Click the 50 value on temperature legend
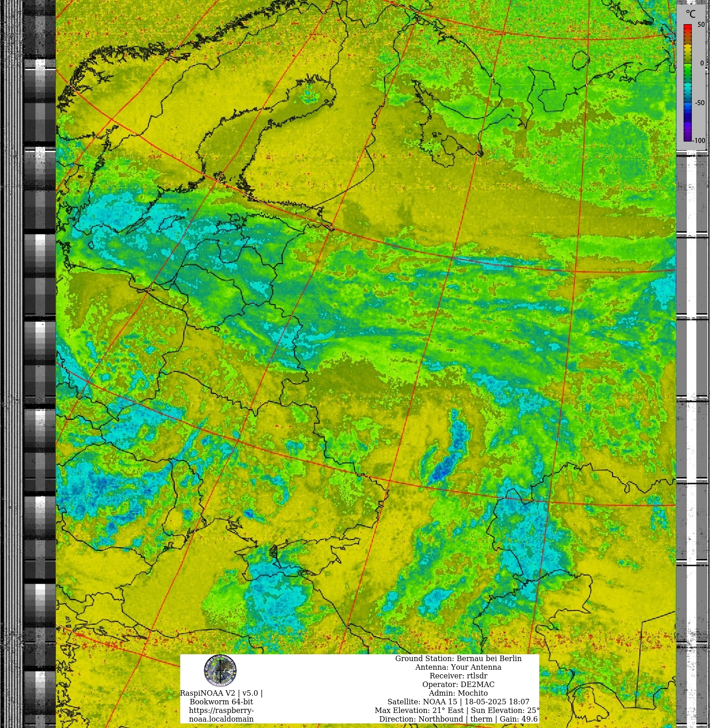Image resolution: width=710 pixels, height=728 pixels. (x=701, y=25)
